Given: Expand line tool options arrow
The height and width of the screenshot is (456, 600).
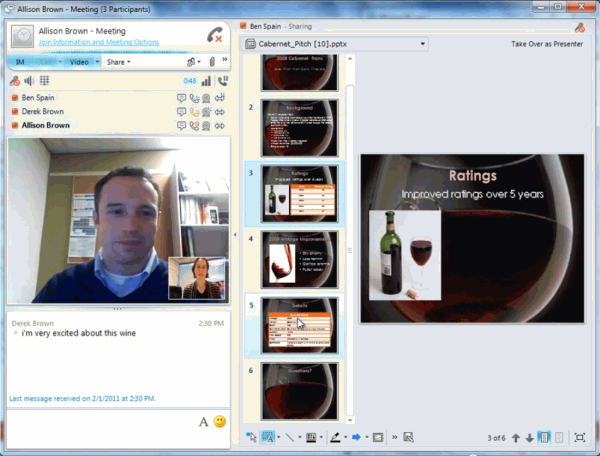Looking at the screenshot, I should point(300,437).
